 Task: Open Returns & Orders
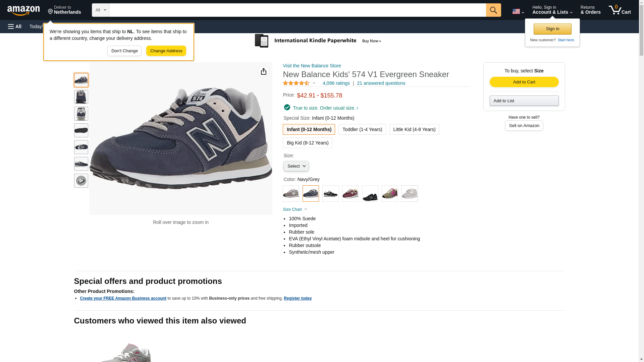pos(590,10)
